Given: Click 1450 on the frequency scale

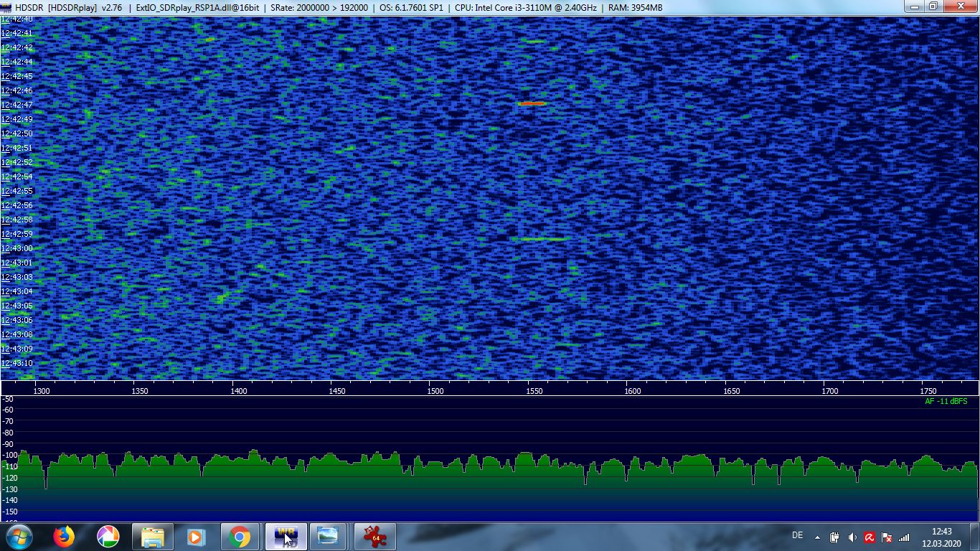Looking at the screenshot, I should click(337, 391).
